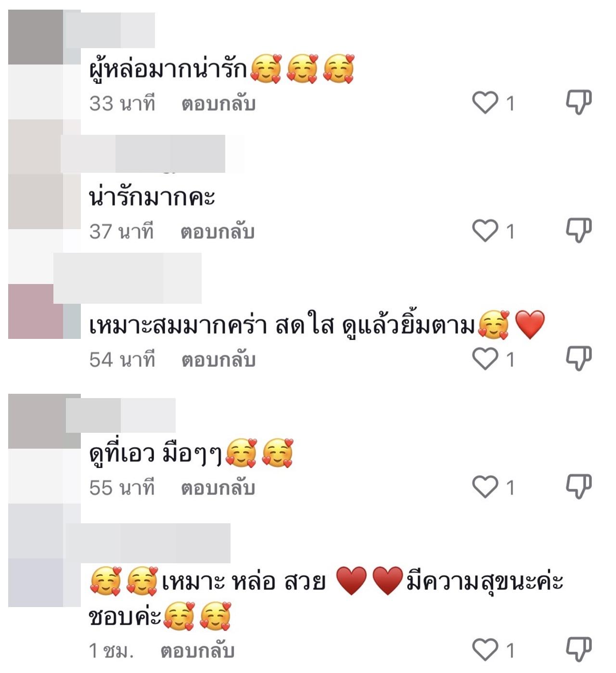Thumbs-down the comment posted 55 นาที ago
The height and width of the screenshot is (673, 616).
tap(578, 486)
